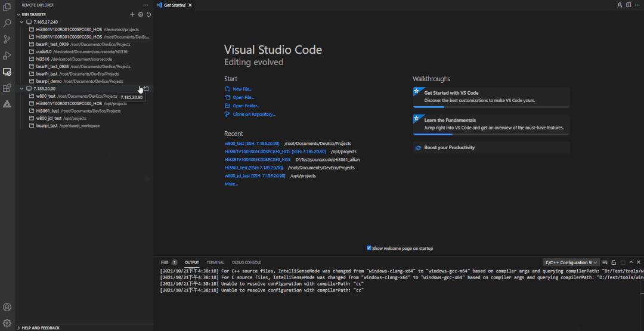
Task: Collapse the 7.185.27.240 host node
Action: coord(22,22)
